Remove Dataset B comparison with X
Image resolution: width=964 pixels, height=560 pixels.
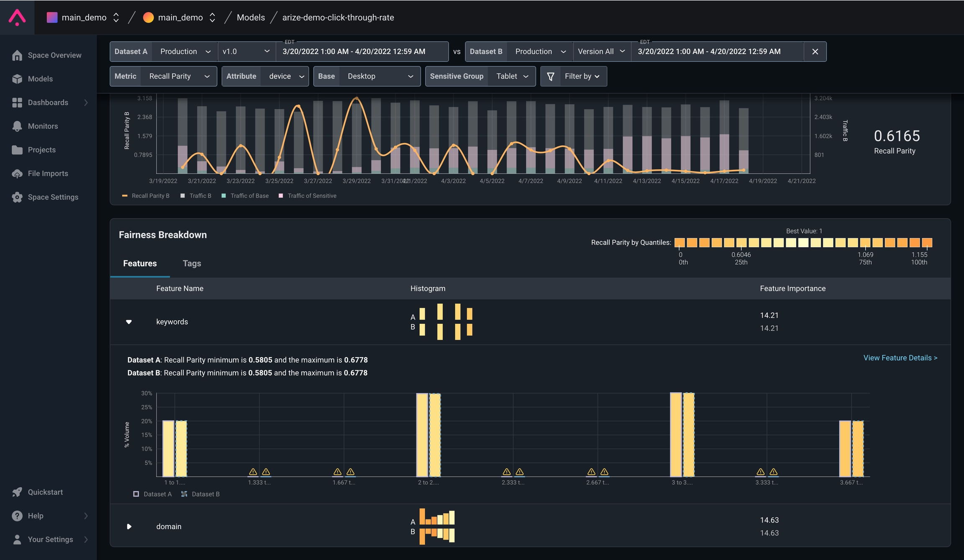click(815, 51)
